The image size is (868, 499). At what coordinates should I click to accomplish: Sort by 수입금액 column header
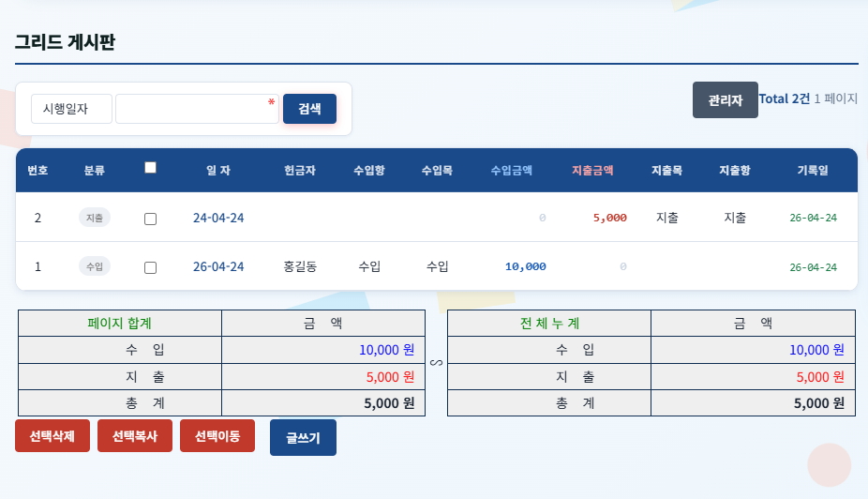pyautogui.click(x=511, y=171)
